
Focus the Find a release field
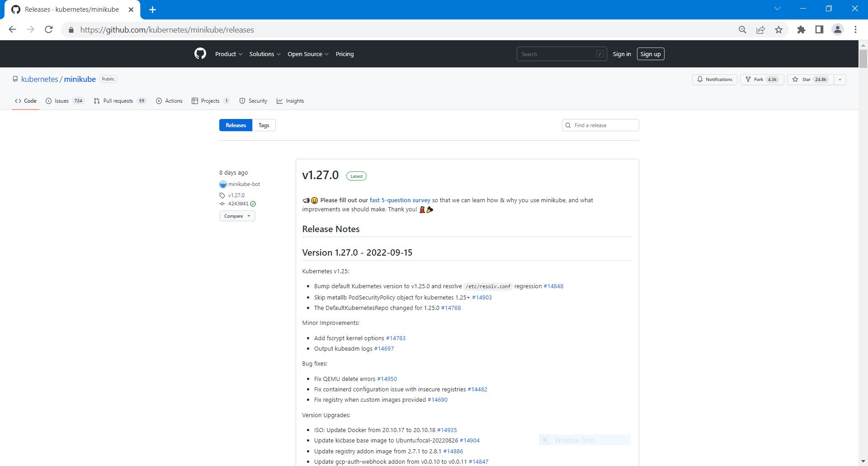point(604,125)
